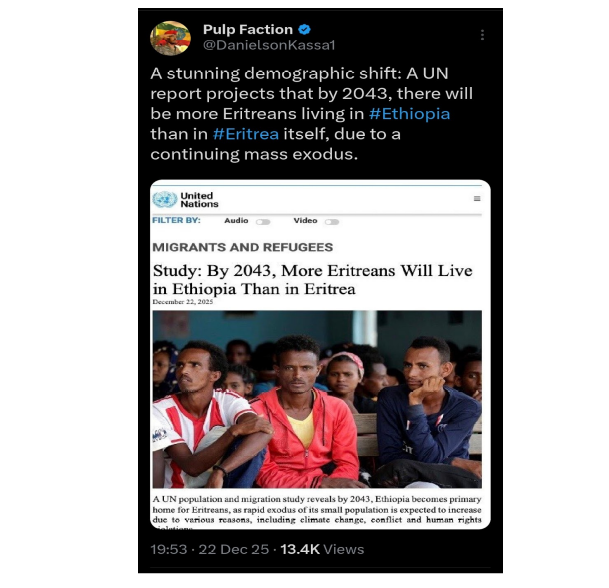Open Pulp Faction profile picture

pos(170,38)
